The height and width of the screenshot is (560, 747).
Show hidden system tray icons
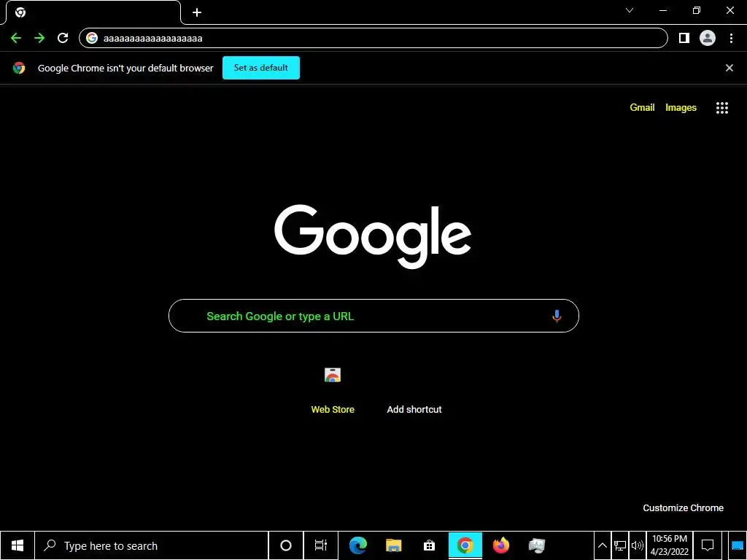[602, 545]
